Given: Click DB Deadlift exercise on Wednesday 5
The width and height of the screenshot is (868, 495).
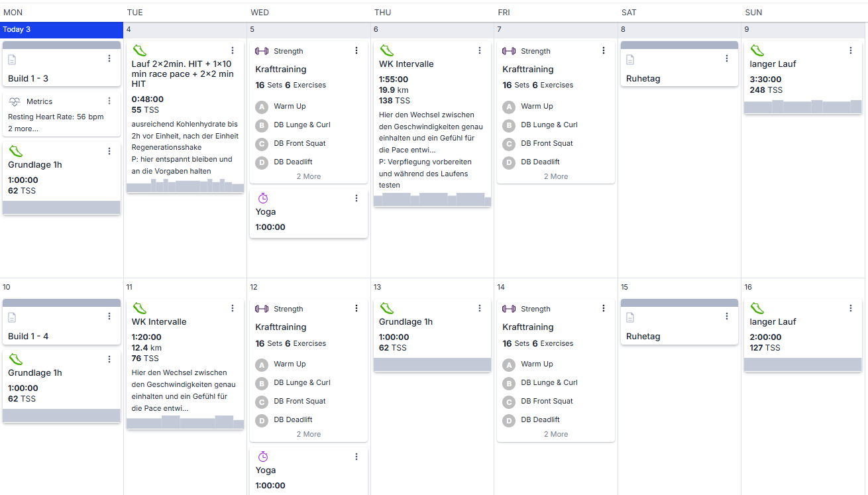Looking at the screenshot, I should (x=293, y=162).
